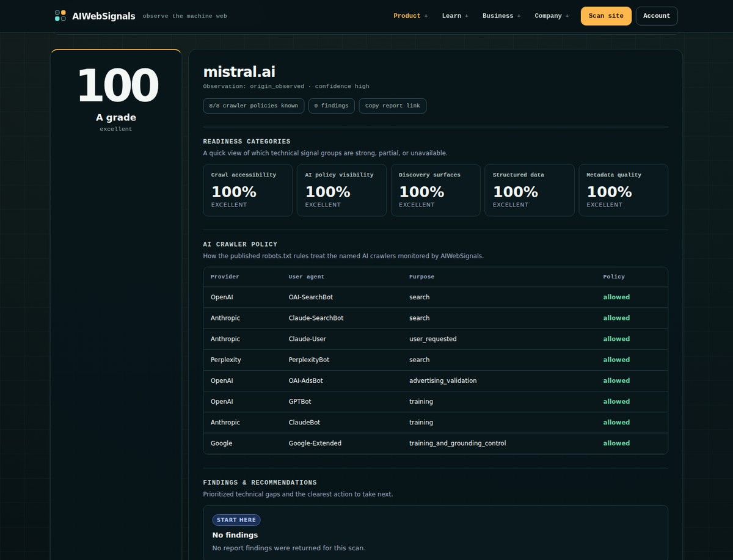Click the Purpose column header
Image resolution: width=733 pixels, height=560 pixels.
(x=421, y=277)
